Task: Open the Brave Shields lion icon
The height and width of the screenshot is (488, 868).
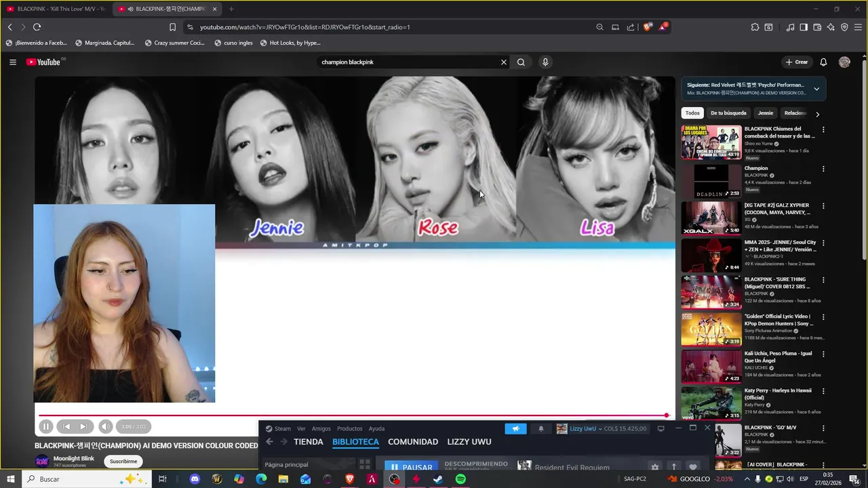Action: point(648,27)
